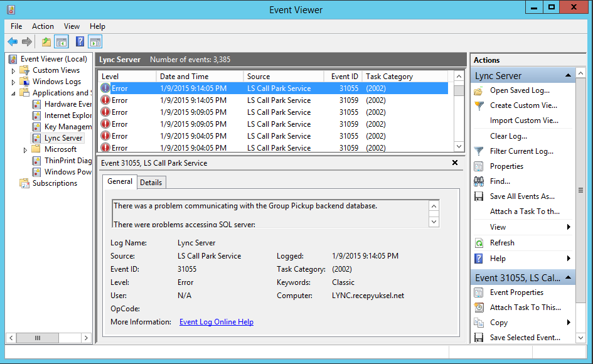Select the Internet Explorer log in tree
This screenshot has height=364, width=593.
pyautogui.click(x=68, y=115)
